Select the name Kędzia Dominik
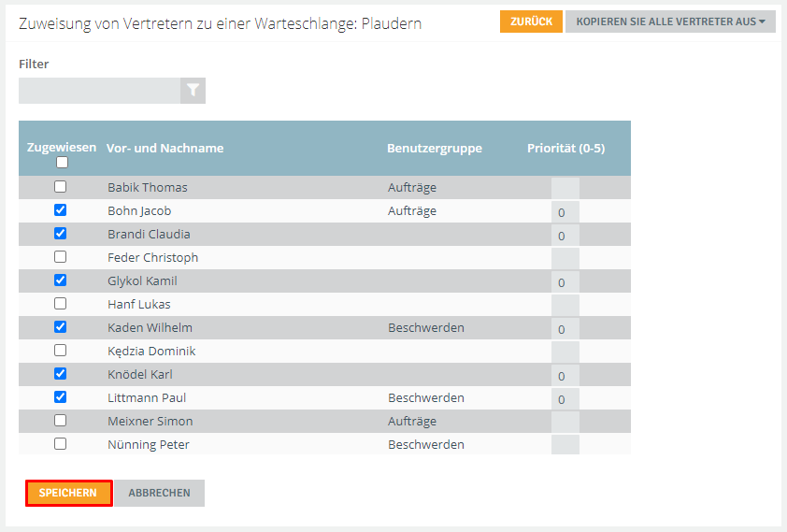The image size is (787, 532). point(151,351)
